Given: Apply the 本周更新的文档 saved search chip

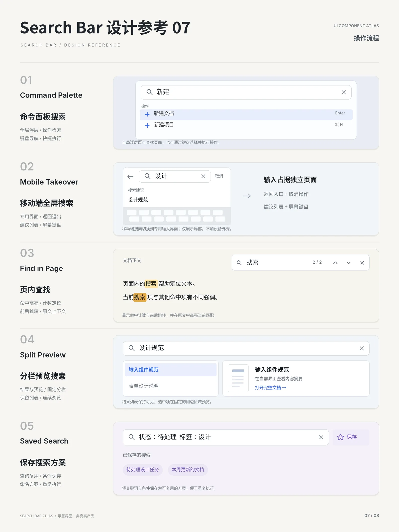Looking at the screenshot, I should (188, 470).
